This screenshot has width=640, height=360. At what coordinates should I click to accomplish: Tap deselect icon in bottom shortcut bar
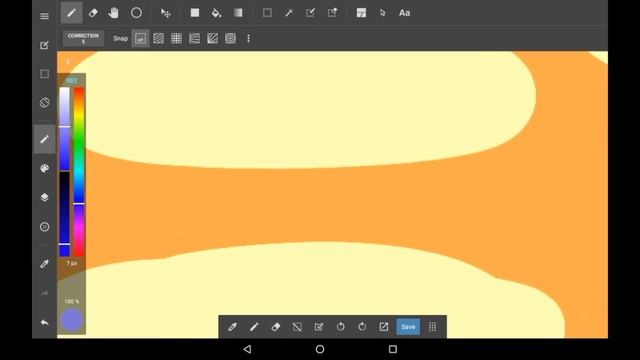297,327
